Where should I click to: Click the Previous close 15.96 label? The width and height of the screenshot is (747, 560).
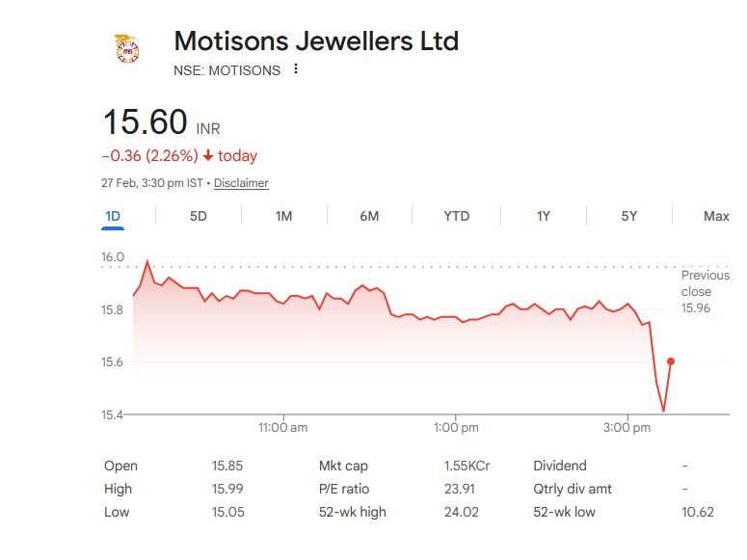click(x=697, y=291)
